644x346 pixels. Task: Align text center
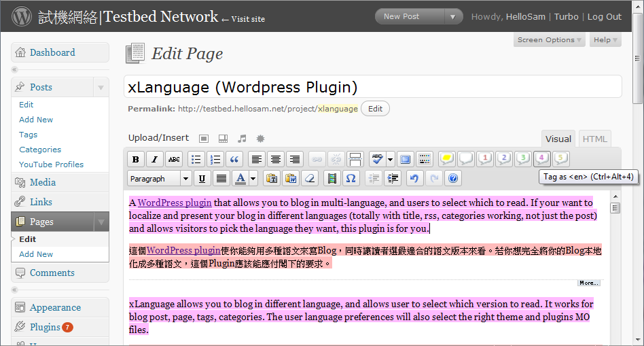click(276, 159)
